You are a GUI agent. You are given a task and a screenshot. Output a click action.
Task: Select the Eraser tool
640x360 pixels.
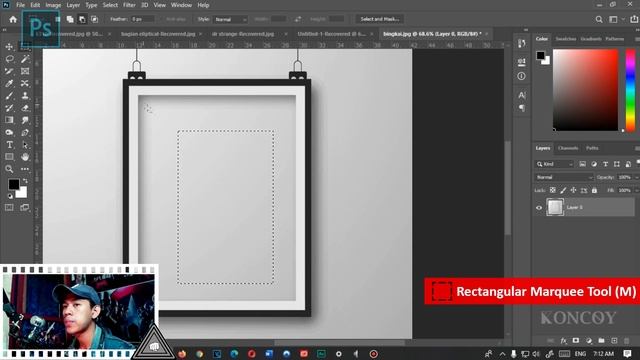click(25, 108)
